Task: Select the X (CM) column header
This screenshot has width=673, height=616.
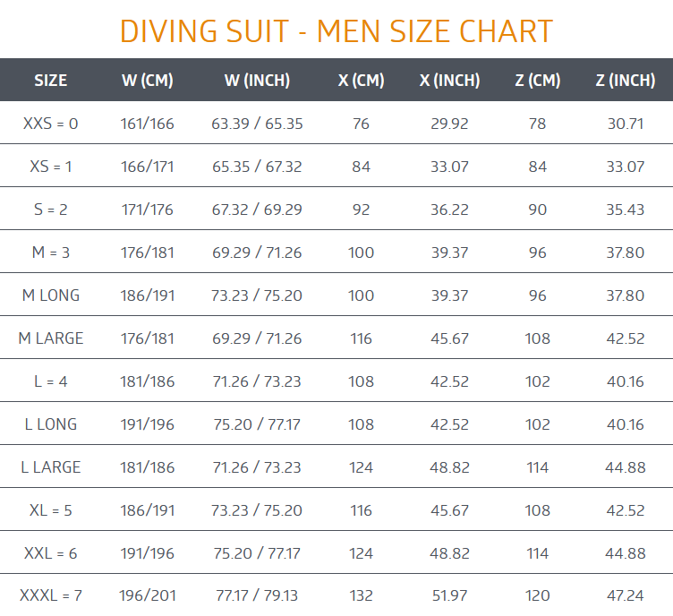Action: [x=361, y=81]
